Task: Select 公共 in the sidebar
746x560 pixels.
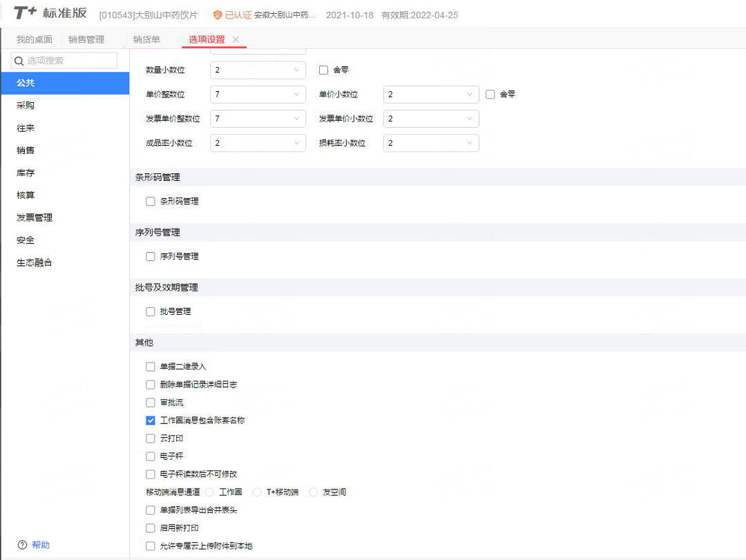Action: click(65, 84)
